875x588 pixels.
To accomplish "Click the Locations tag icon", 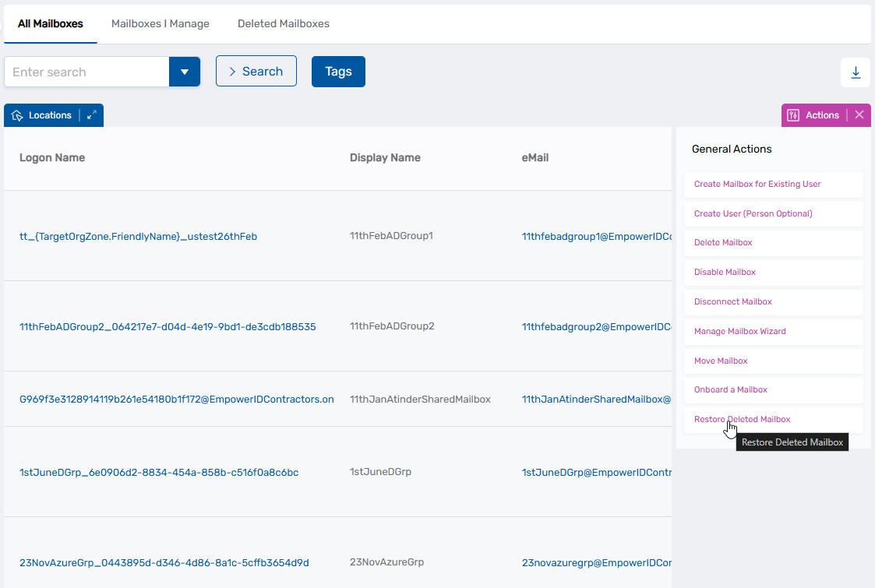I will [17, 115].
